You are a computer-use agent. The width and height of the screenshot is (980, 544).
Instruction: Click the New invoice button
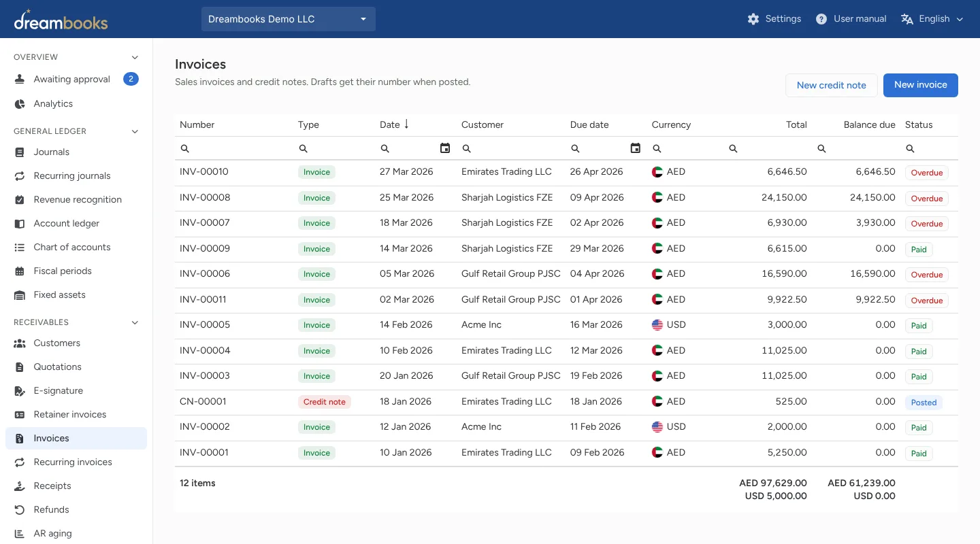pos(920,85)
